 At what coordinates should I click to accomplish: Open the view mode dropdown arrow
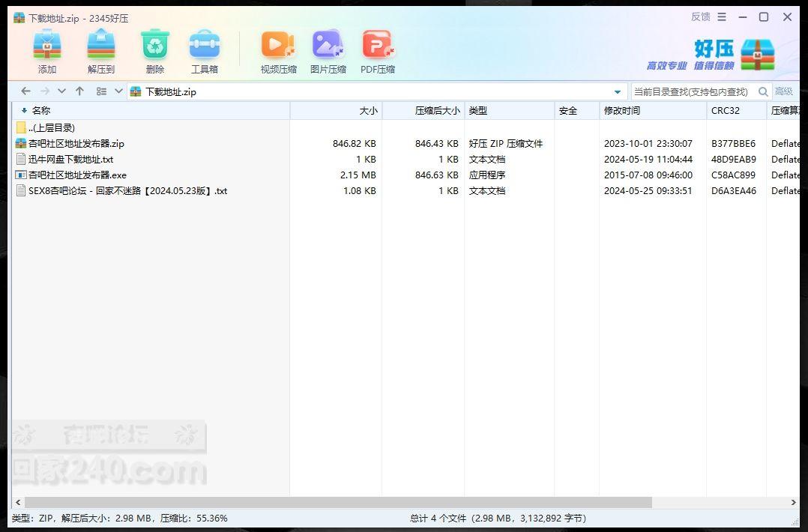(118, 91)
